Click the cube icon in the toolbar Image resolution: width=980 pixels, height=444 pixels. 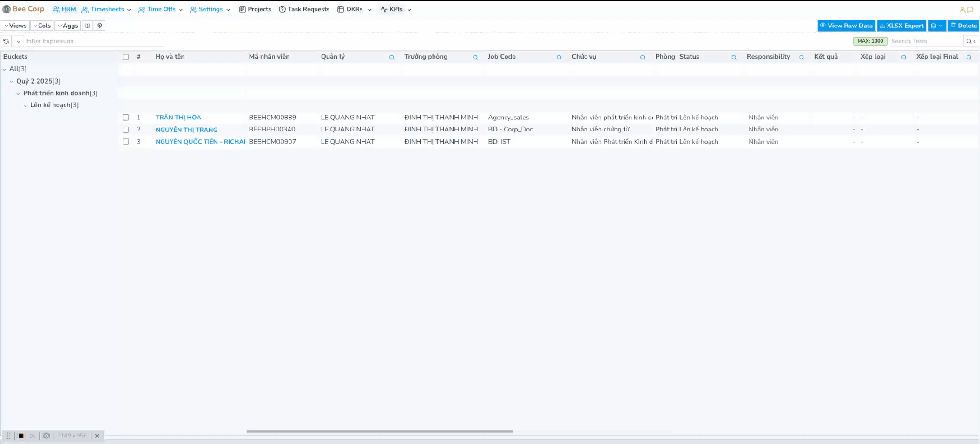100,26
